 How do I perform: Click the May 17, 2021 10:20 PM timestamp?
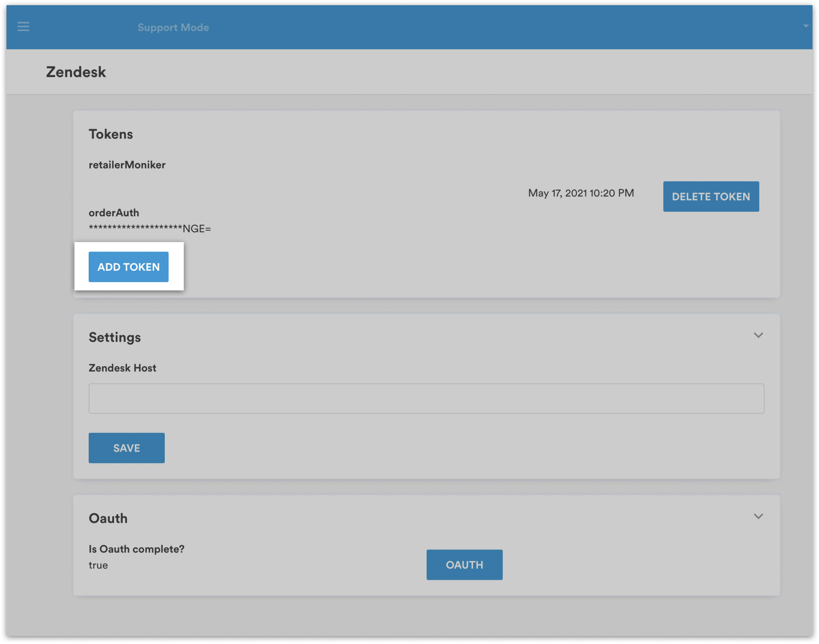point(581,193)
